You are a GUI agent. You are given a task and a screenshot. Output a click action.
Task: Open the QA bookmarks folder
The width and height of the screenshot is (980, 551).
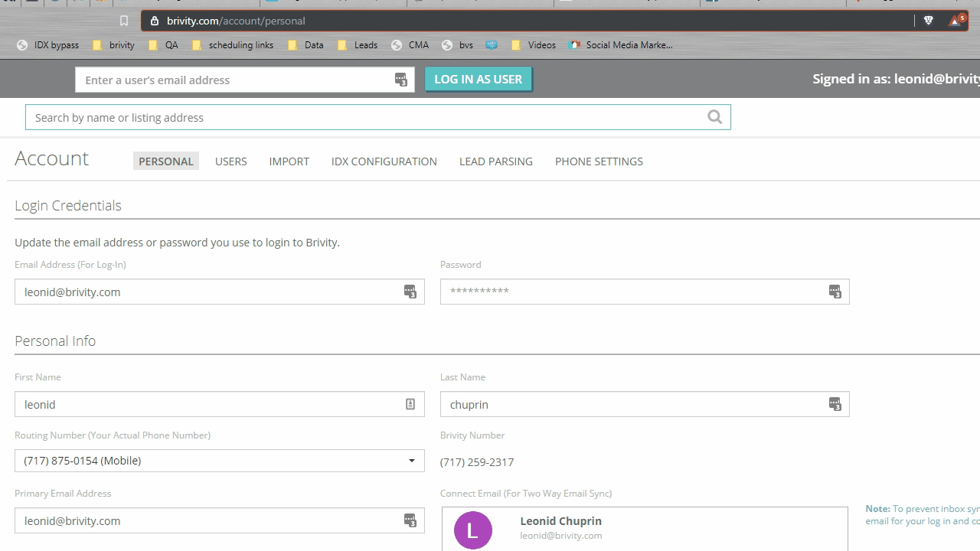163,45
